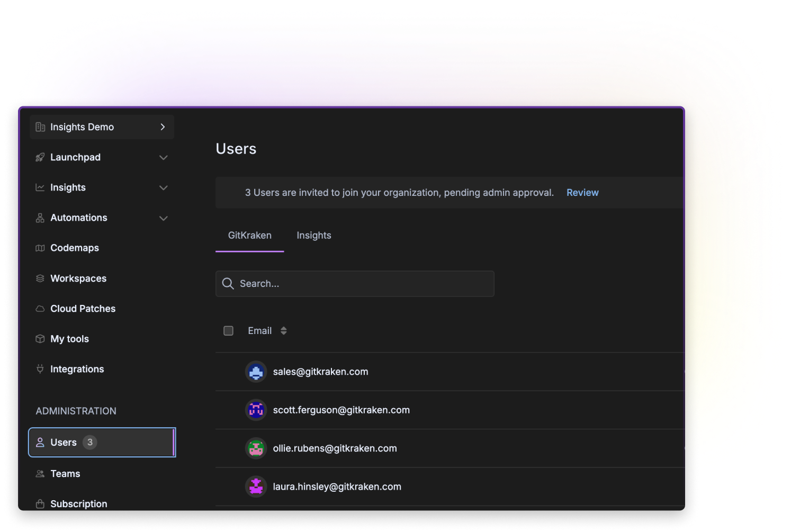This screenshot has width=791, height=532.
Task: Expand the Automations chevron
Action: coord(164,218)
